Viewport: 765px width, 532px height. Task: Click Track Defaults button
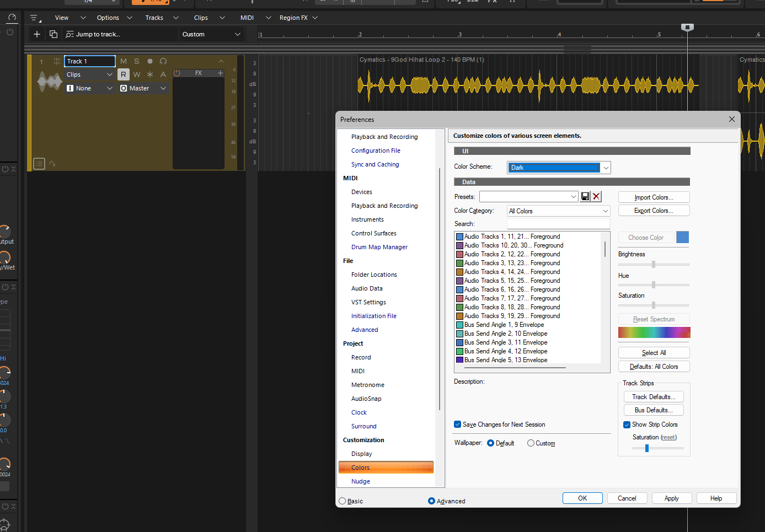[x=654, y=397]
